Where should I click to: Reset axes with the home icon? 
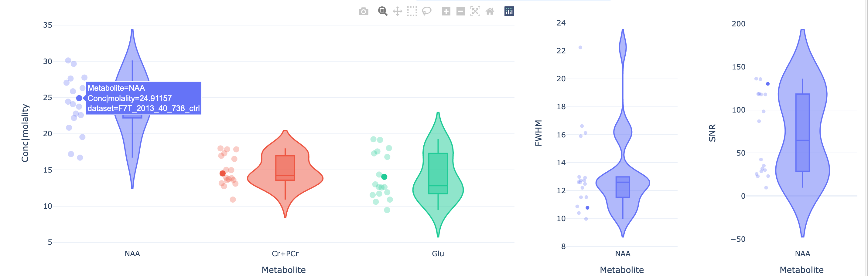[x=490, y=12]
